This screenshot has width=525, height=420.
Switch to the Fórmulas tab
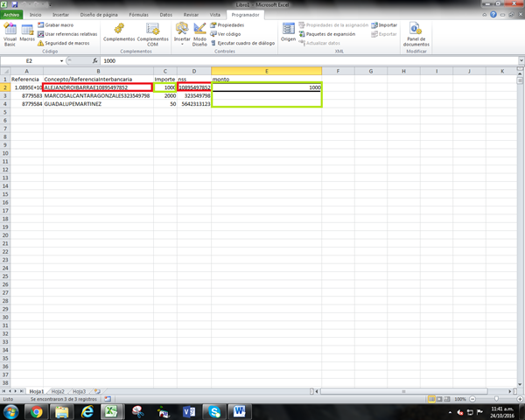138,15
